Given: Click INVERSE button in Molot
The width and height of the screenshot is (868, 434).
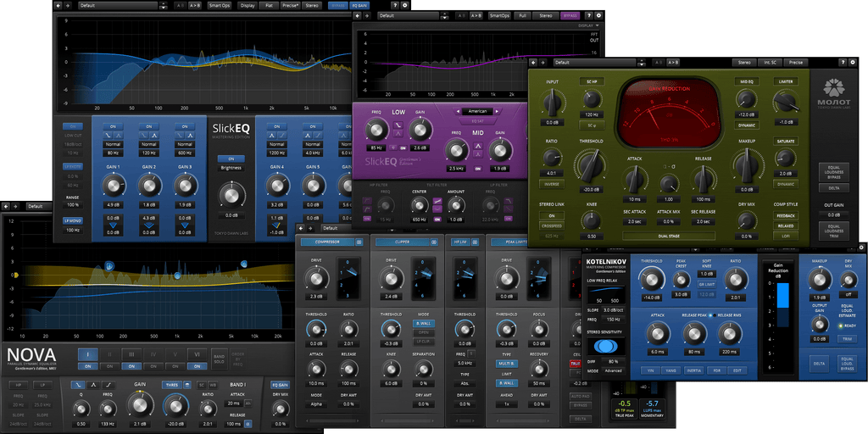Looking at the screenshot, I should 551,184.
